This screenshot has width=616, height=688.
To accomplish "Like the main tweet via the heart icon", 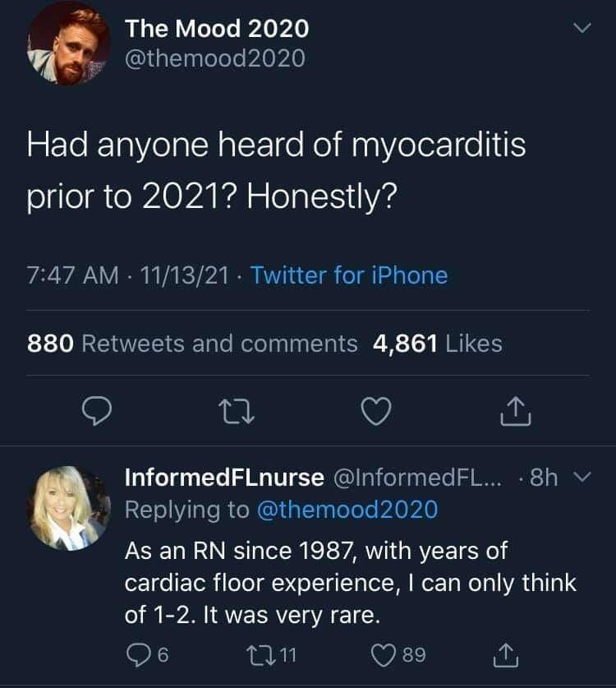I will pos(376,413).
